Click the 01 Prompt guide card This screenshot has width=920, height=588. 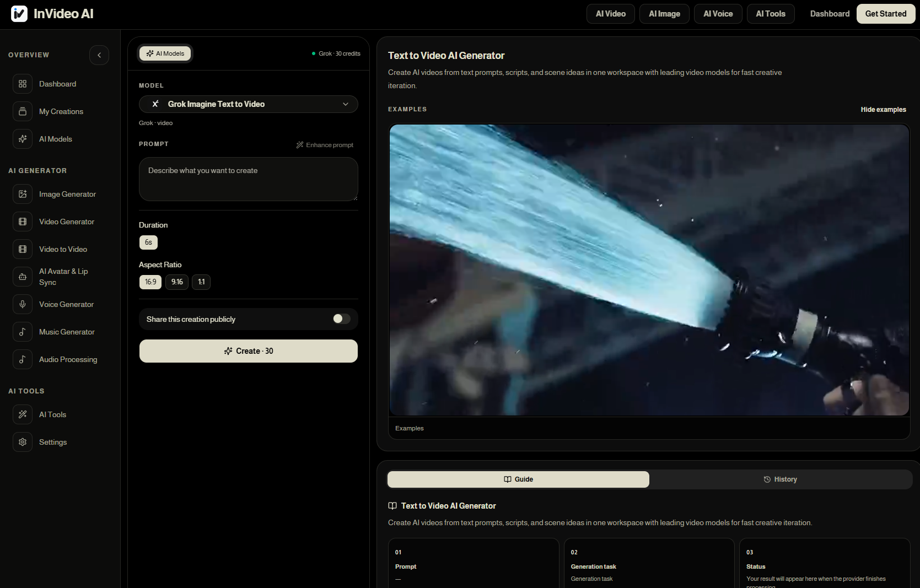[x=474, y=563]
